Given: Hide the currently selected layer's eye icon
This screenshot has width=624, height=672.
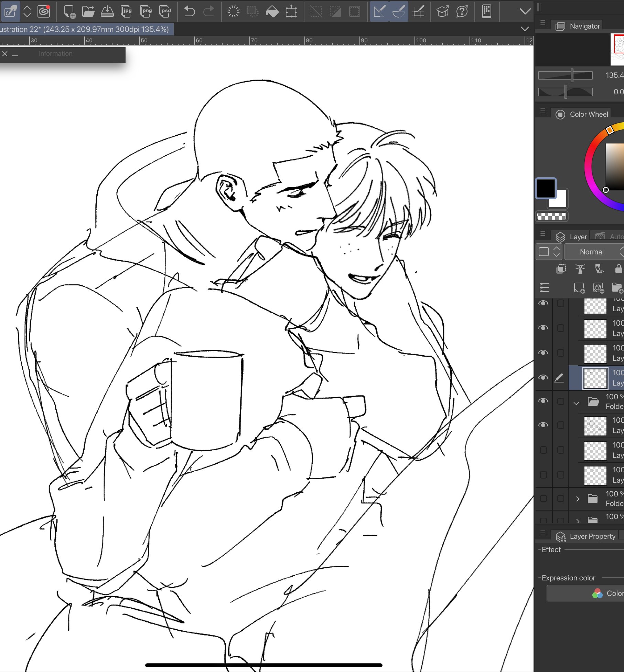Looking at the screenshot, I should [x=543, y=378].
